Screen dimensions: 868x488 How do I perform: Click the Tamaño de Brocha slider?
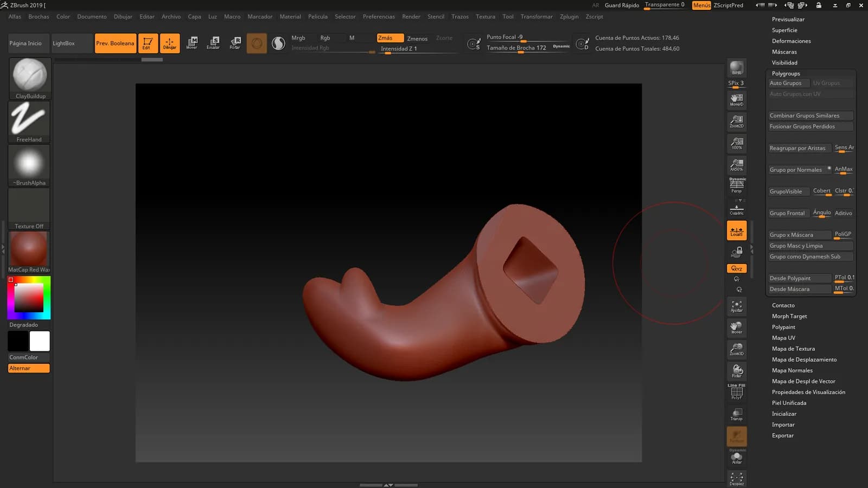tap(528, 48)
